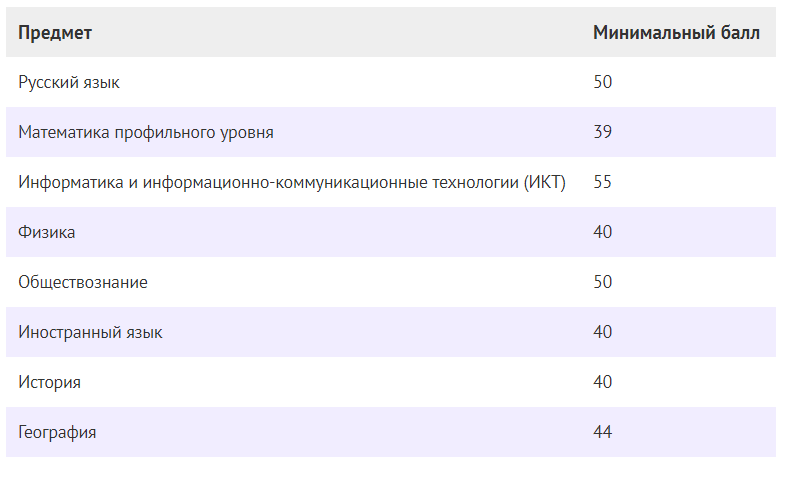Image resolution: width=793 pixels, height=485 pixels.
Task: Click the "Минимальный балл" column header
Action: (x=676, y=33)
